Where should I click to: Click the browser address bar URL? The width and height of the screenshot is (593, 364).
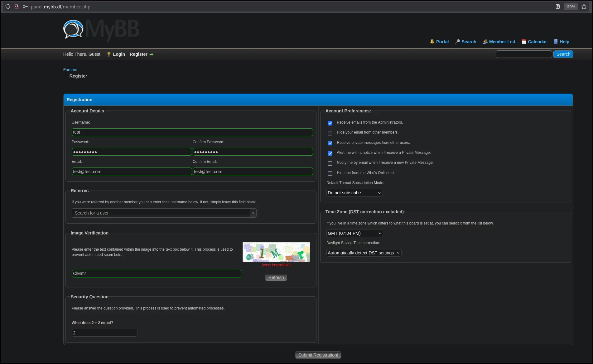point(60,7)
